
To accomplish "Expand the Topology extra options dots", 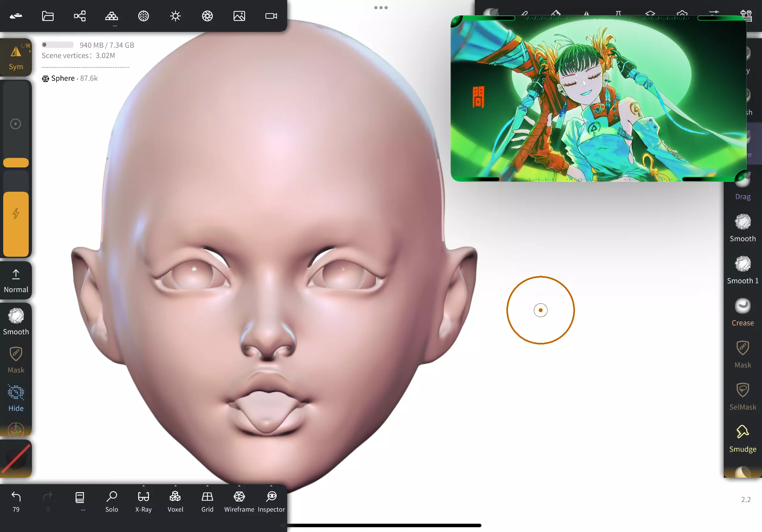I will (x=115, y=26).
